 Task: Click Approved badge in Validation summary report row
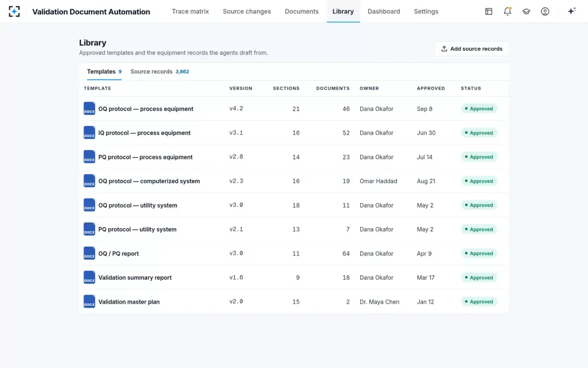click(x=479, y=277)
